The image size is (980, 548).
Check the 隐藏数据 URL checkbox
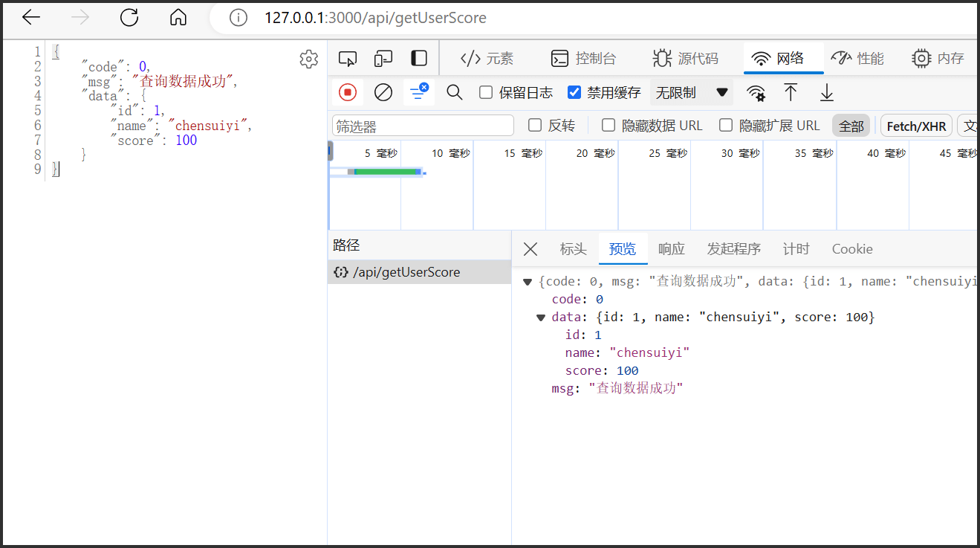coord(609,125)
